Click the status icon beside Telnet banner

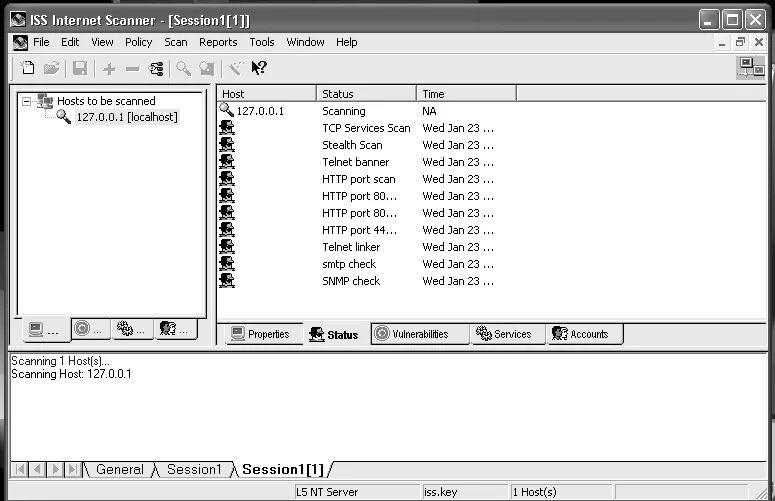pyautogui.click(x=227, y=162)
